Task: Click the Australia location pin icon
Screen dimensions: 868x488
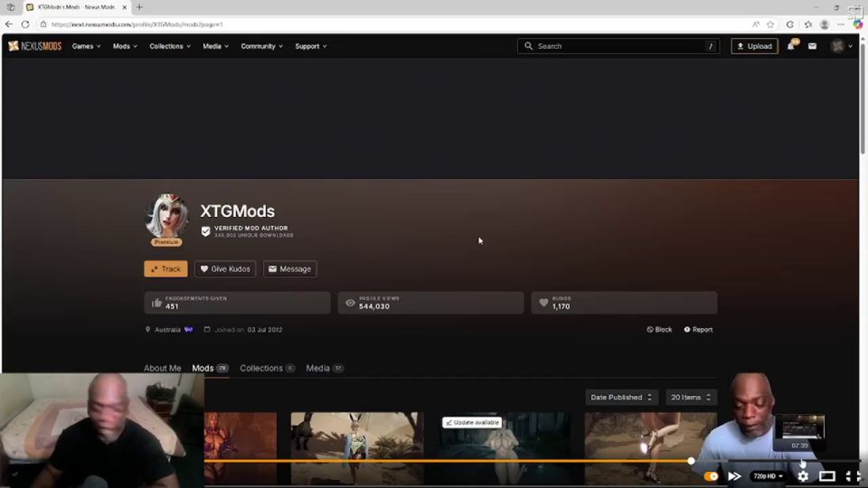Action: tap(147, 329)
